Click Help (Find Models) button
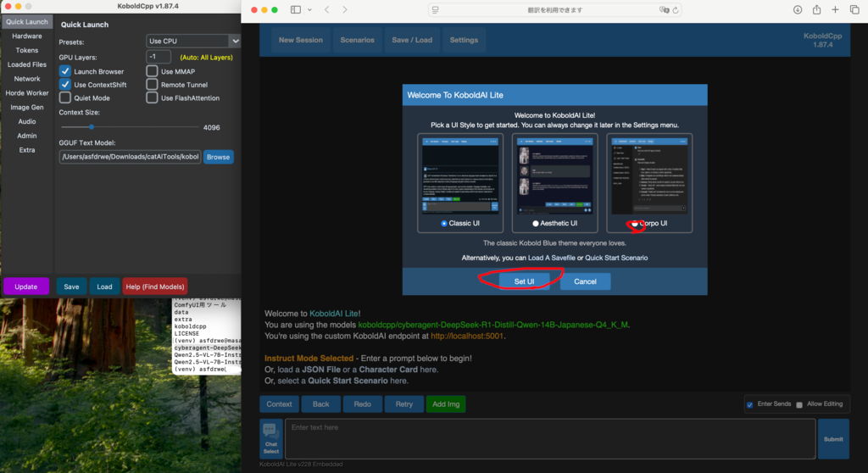This screenshot has width=868, height=473. [155, 287]
